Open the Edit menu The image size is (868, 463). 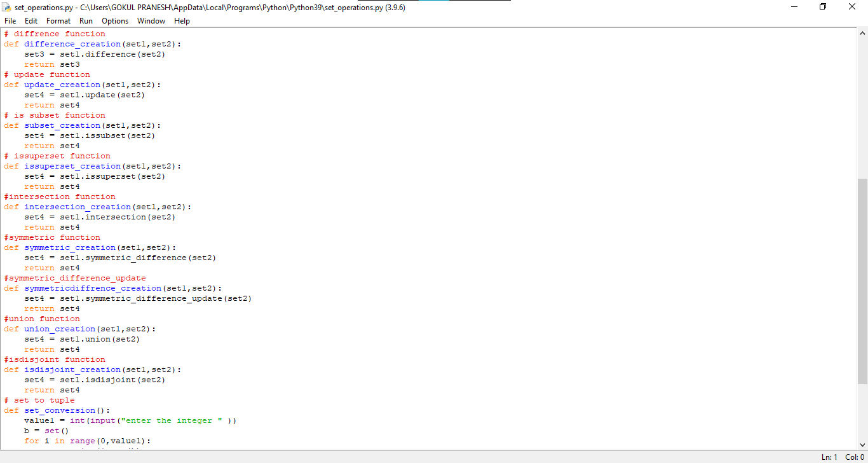coord(31,21)
